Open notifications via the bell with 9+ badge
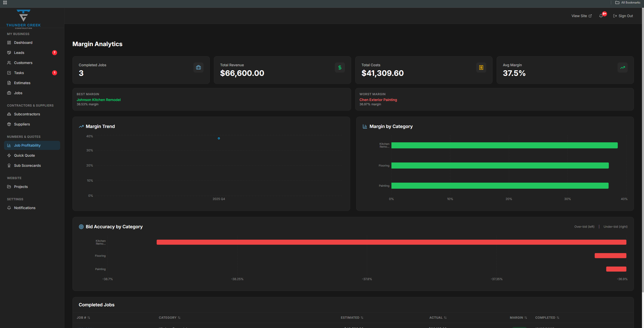The image size is (644, 328). click(x=601, y=16)
